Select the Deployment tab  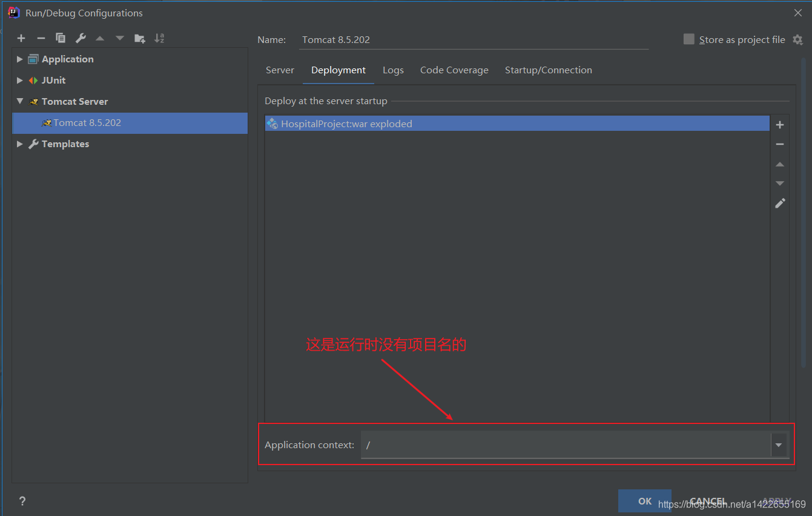click(338, 70)
